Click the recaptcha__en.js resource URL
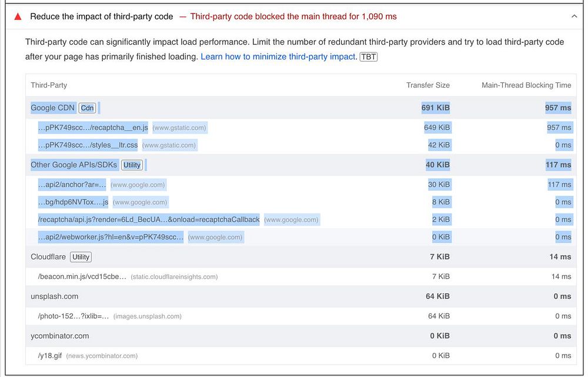 tap(93, 128)
